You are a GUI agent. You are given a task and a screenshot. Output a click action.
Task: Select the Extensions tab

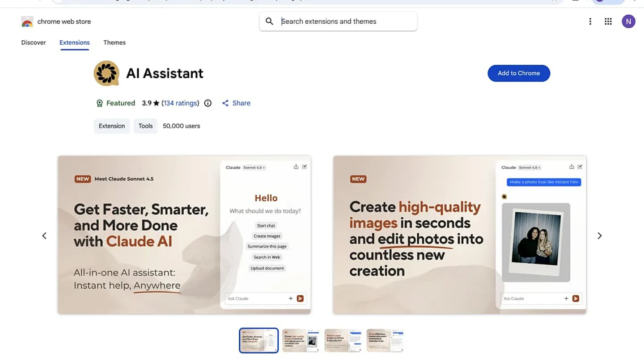[75, 42]
